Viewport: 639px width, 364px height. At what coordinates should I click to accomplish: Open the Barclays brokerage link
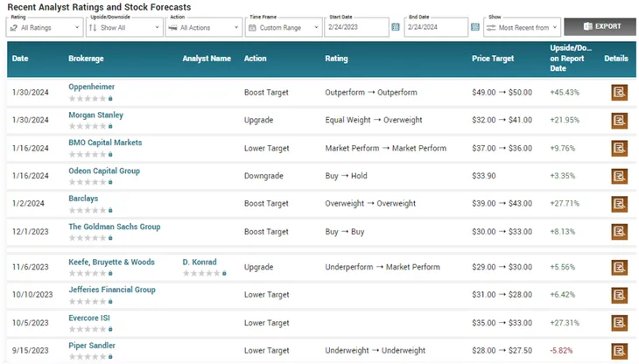(83, 199)
